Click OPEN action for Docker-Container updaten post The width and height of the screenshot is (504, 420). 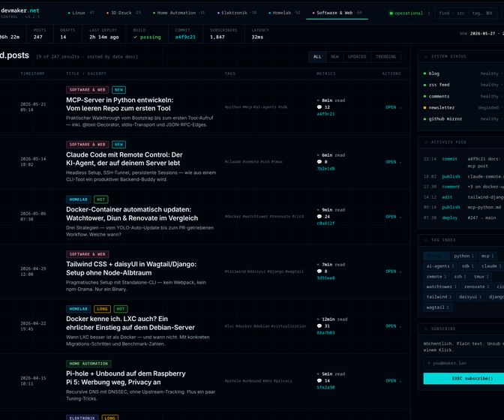(393, 217)
